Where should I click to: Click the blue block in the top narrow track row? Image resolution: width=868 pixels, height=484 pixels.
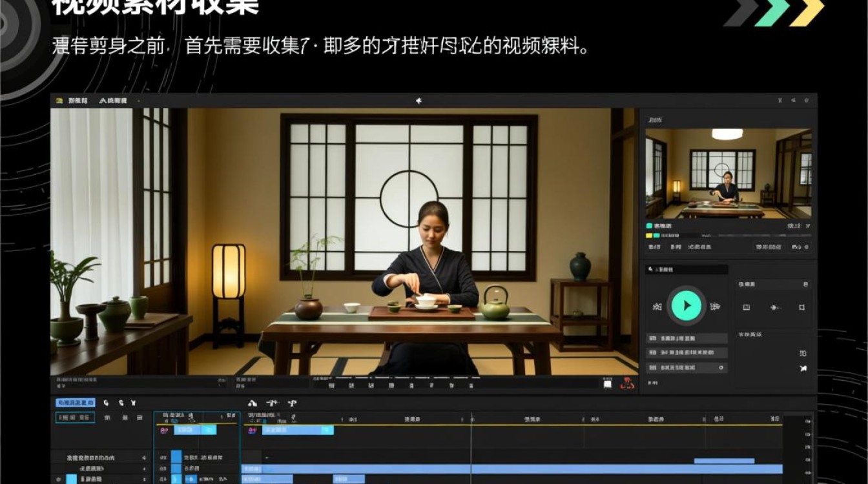tap(176, 457)
